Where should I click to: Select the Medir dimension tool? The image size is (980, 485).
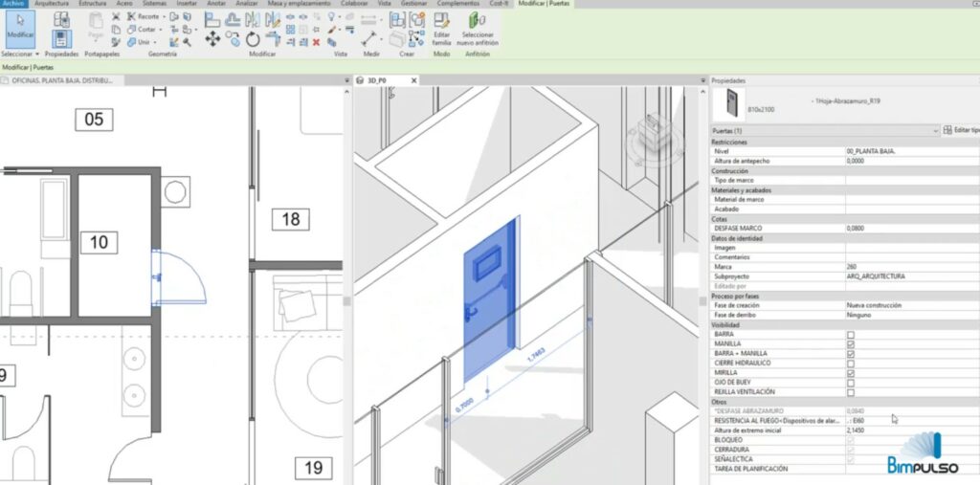pyautogui.click(x=369, y=38)
